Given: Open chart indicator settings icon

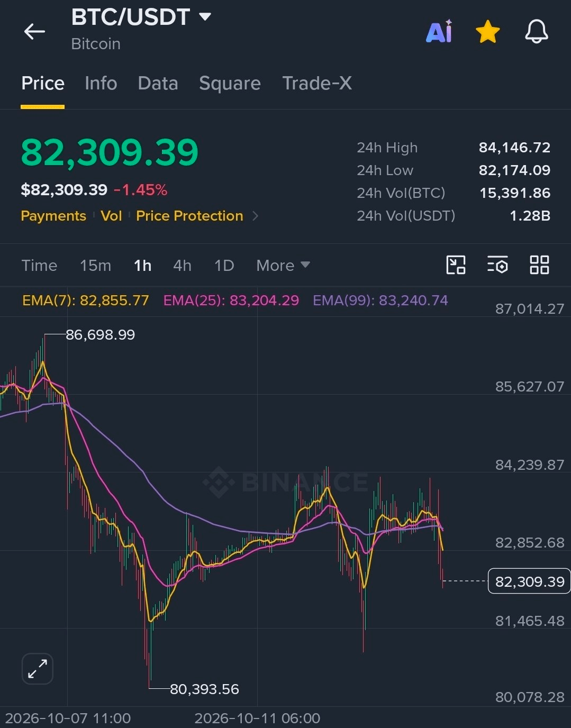Looking at the screenshot, I should pos(497,265).
